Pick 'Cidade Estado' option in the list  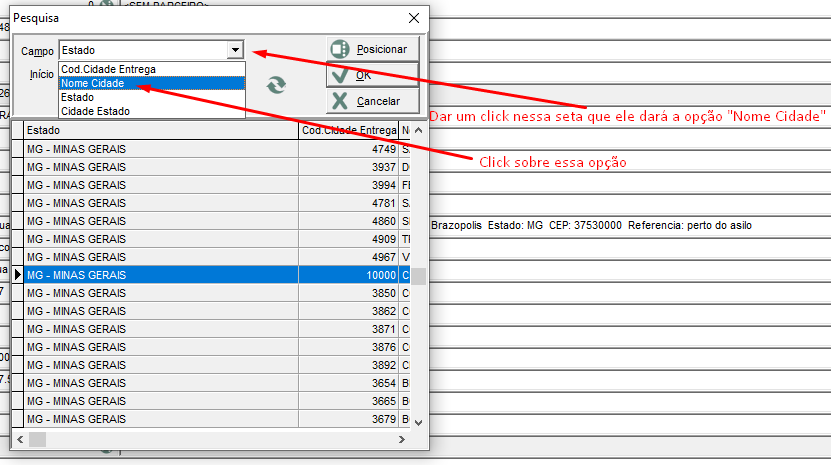point(151,111)
